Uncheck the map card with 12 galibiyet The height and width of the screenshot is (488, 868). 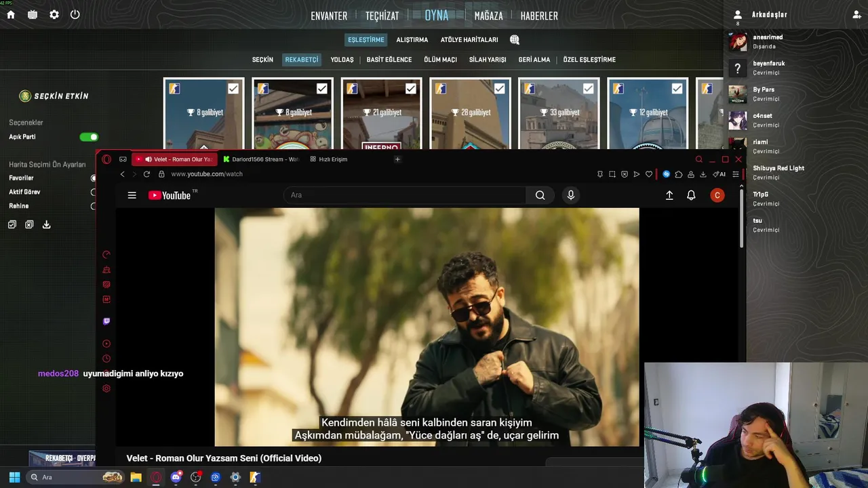tap(677, 89)
